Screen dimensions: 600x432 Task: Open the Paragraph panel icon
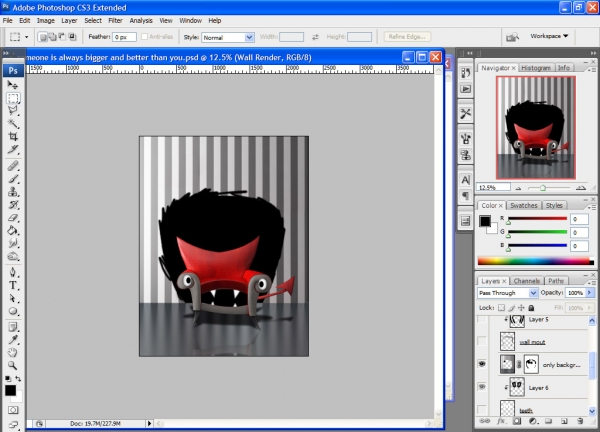tap(465, 196)
